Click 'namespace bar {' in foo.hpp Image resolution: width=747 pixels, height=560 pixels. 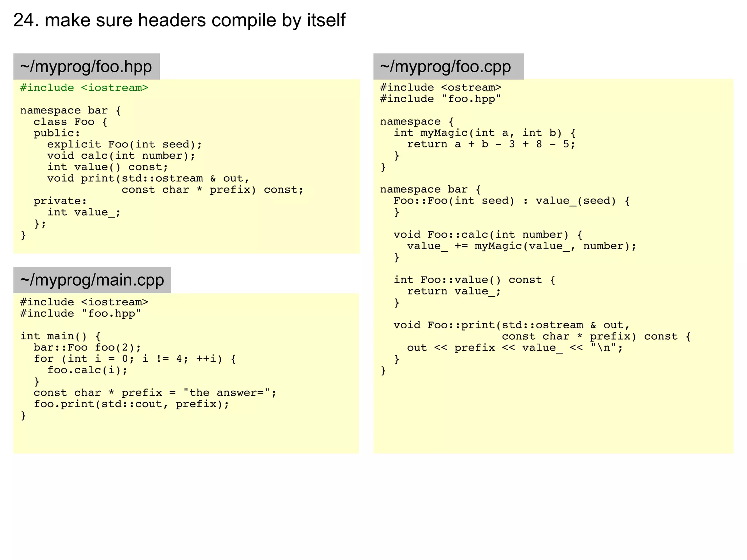tap(70, 111)
